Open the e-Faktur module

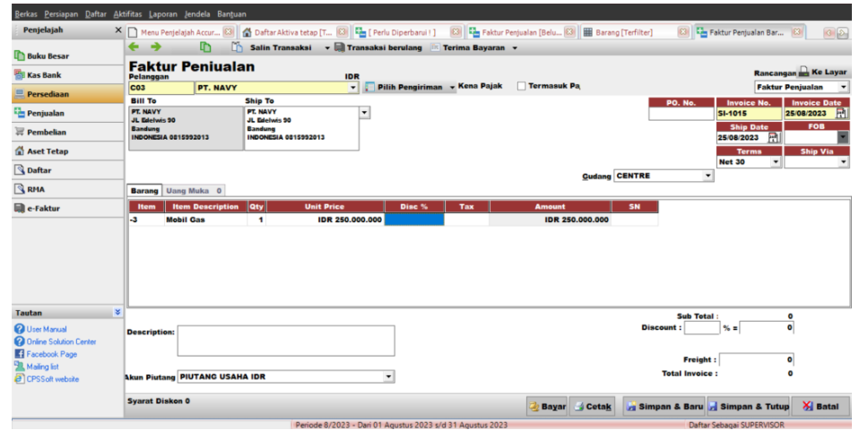point(45,209)
